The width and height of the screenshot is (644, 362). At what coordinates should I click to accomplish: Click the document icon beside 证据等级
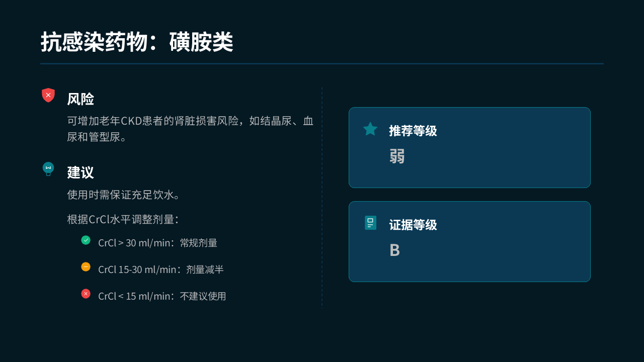click(370, 223)
